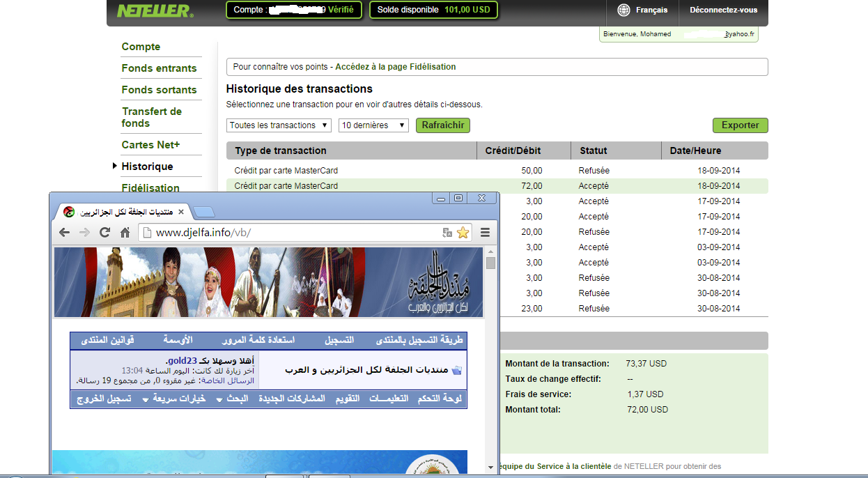868x478 pixels.
Task: Select Historique in the sidebar
Action: tap(147, 167)
